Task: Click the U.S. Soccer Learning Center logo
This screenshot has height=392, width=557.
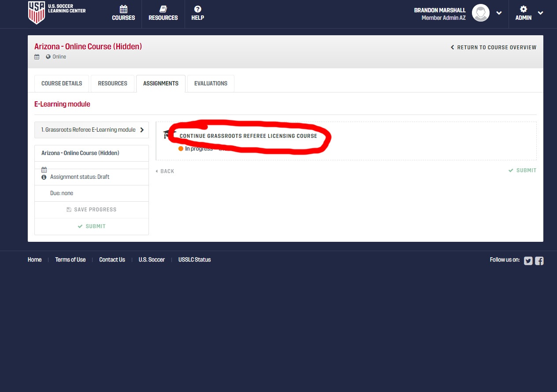Action: (57, 12)
